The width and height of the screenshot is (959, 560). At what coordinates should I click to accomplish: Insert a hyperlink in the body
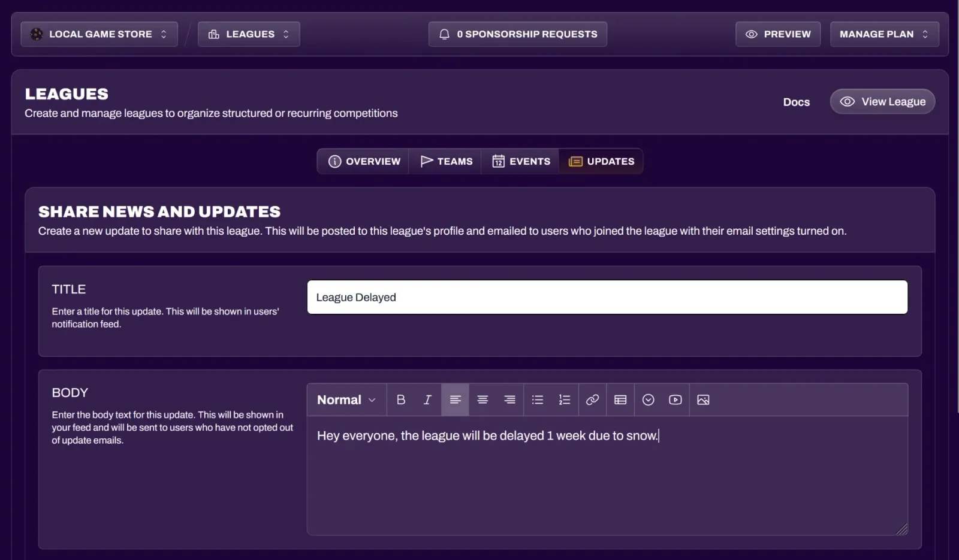click(x=592, y=399)
